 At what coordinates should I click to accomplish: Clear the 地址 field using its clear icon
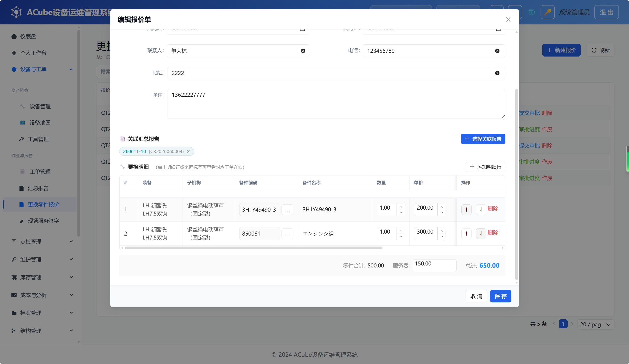(497, 73)
